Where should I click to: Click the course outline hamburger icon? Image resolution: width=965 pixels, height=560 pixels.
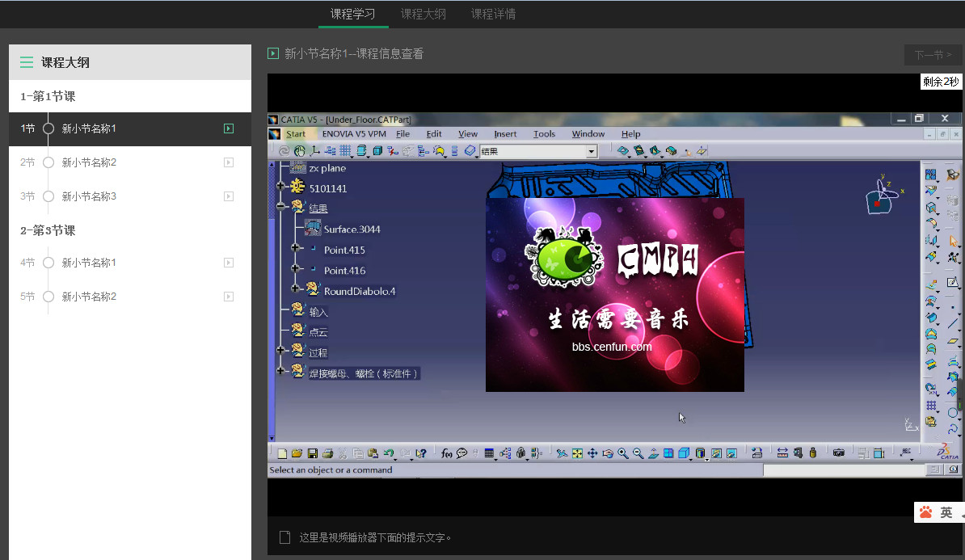(27, 62)
